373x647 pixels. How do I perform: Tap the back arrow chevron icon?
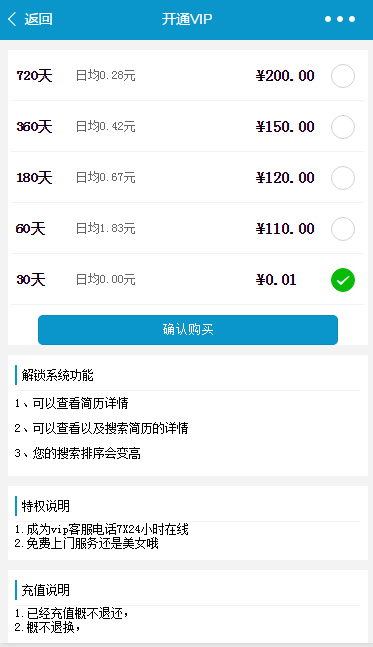(x=12, y=19)
